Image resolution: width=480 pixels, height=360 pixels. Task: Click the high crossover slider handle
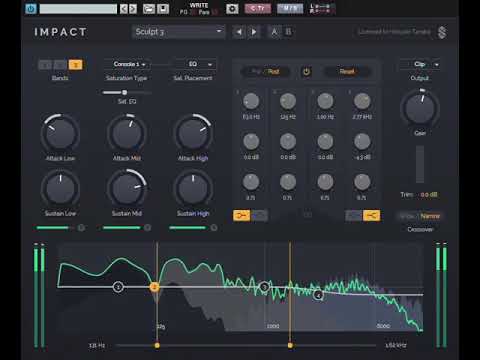[x=290, y=345]
